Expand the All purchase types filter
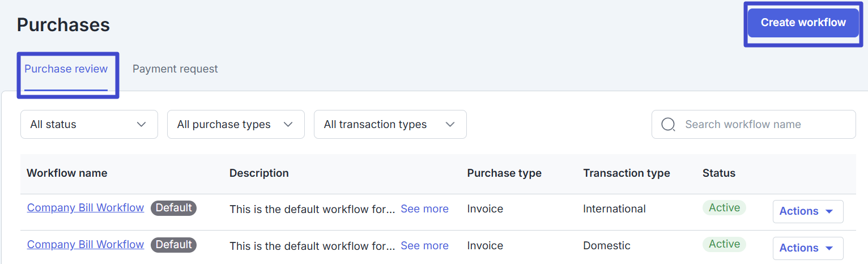Image resolution: width=868 pixels, height=264 pixels. 236,125
